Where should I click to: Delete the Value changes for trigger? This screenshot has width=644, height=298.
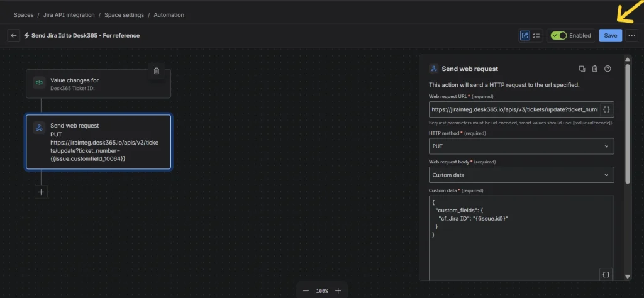coord(157,71)
